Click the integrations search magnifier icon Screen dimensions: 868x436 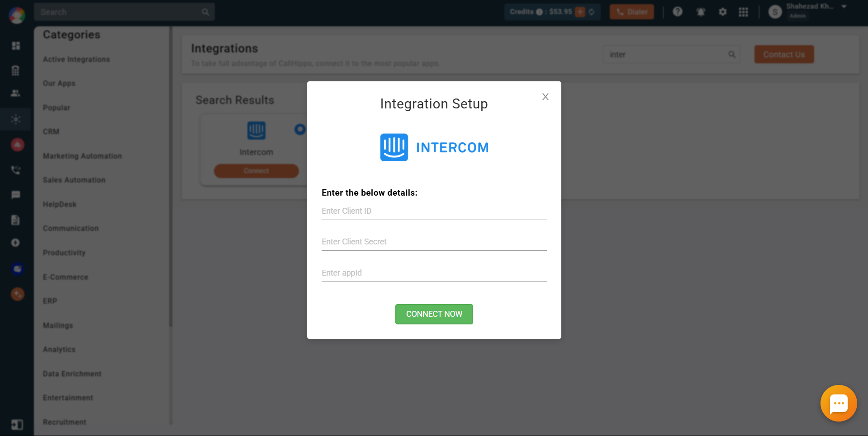tap(732, 55)
